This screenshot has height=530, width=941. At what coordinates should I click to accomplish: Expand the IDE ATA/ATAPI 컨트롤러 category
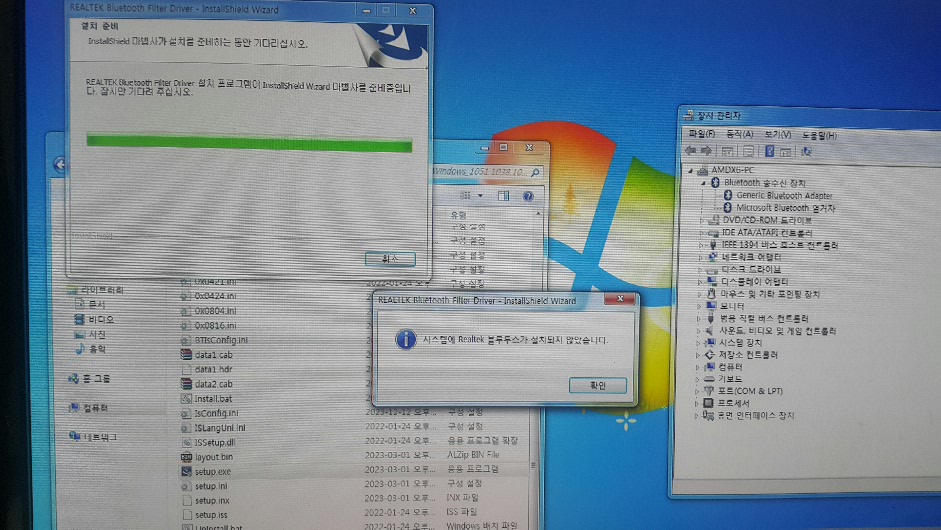(x=701, y=232)
